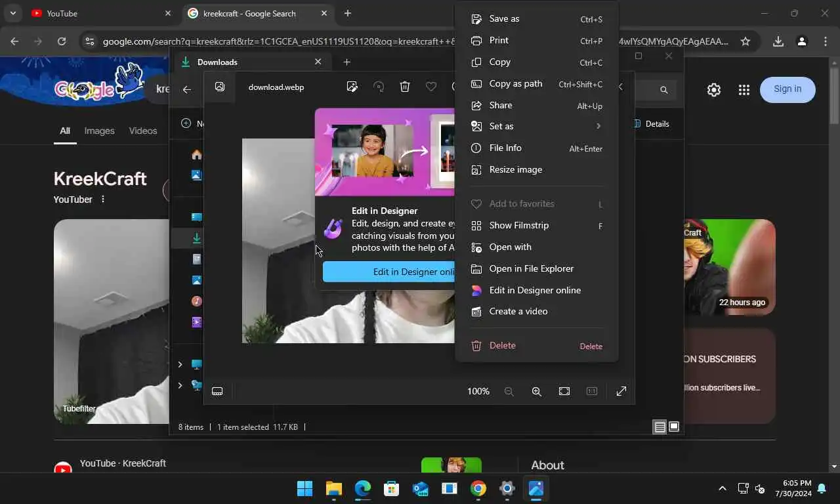The image size is (840, 504).
Task: Select the Images search tab
Action: (99, 131)
